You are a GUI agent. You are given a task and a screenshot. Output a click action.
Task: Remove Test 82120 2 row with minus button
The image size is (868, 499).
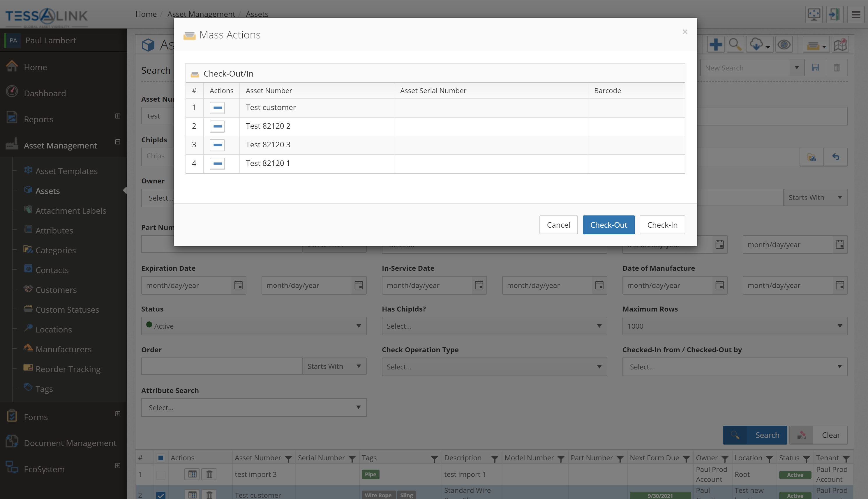click(x=217, y=126)
